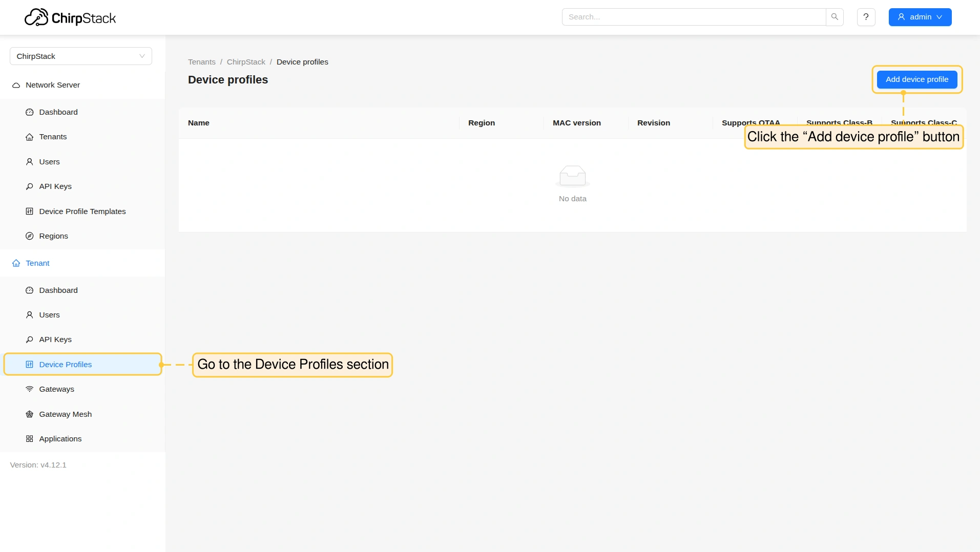This screenshot has height=552, width=980.
Task: Click the Gateway Mesh icon
Action: [x=30, y=414]
